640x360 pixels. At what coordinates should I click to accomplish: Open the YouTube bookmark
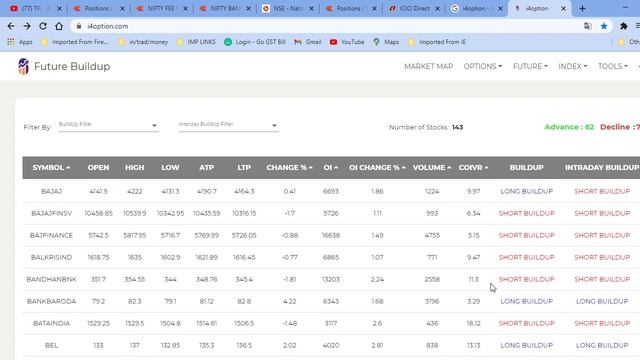click(x=347, y=42)
